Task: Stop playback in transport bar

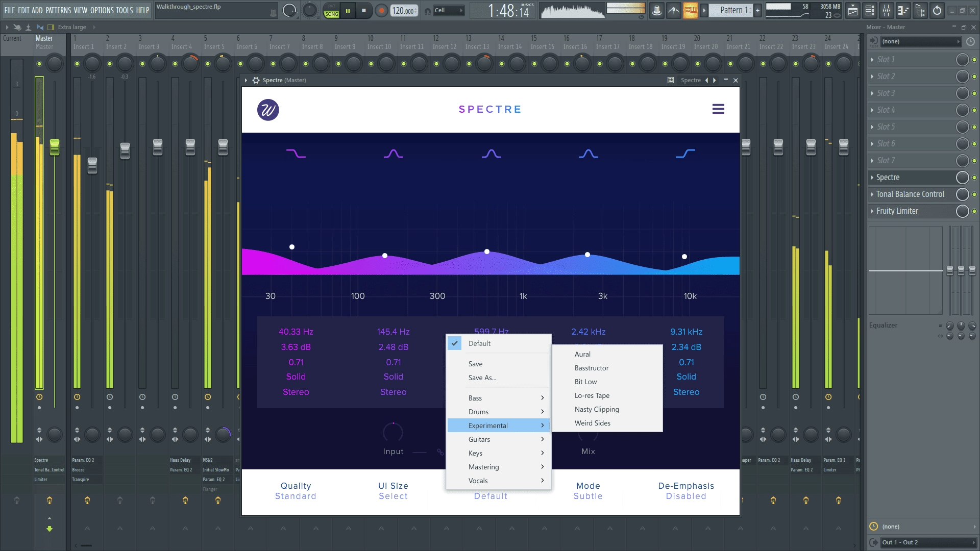Action: 364,10
